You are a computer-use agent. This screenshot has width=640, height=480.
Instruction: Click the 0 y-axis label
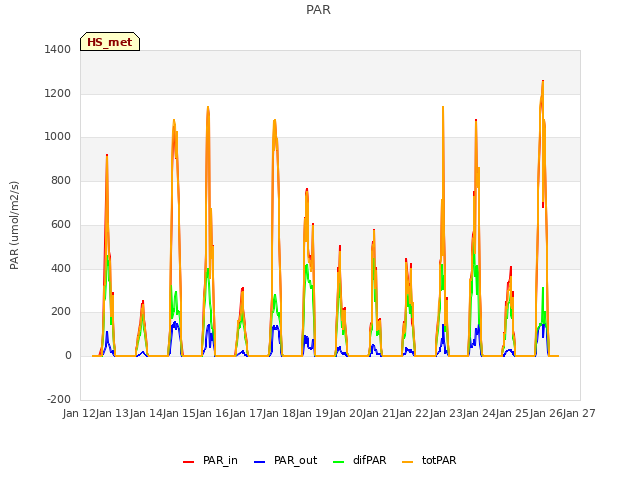68,356
